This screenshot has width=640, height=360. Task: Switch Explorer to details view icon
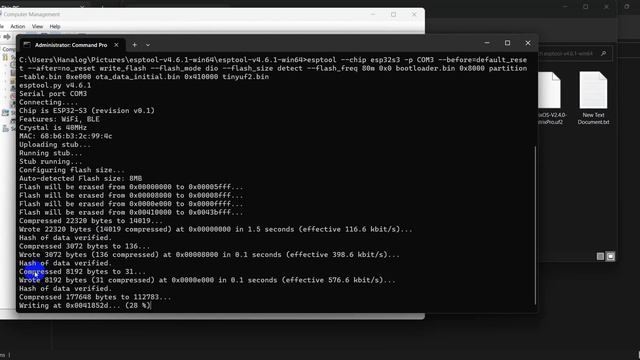click(600, 256)
